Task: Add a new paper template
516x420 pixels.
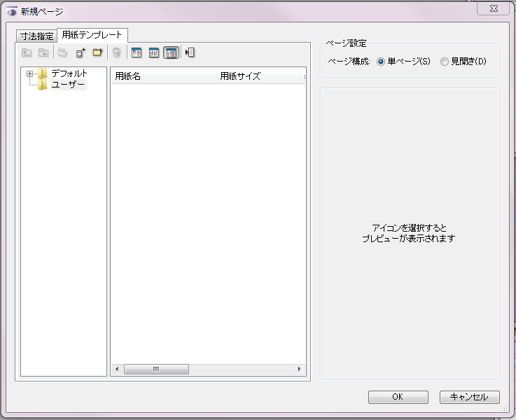Action: [x=81, y=52]
